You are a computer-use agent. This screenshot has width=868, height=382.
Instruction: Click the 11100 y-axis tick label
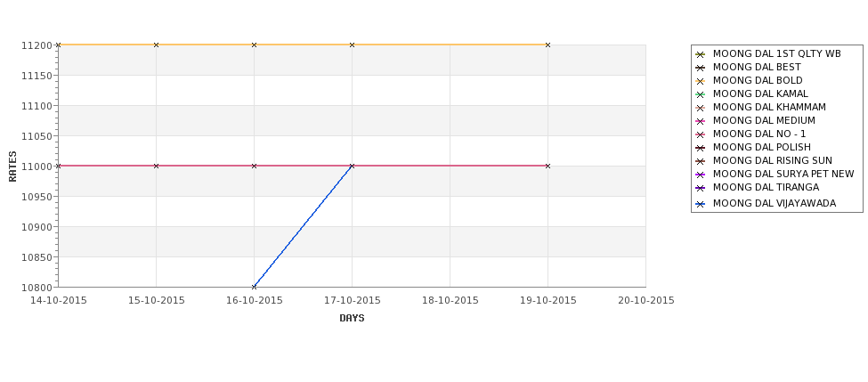click(37, 106)
